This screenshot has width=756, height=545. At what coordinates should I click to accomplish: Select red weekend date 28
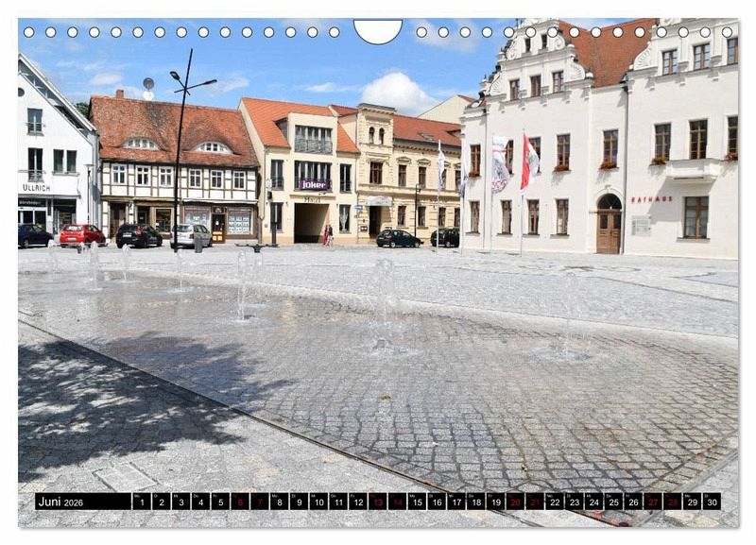[x=673, y=502]
